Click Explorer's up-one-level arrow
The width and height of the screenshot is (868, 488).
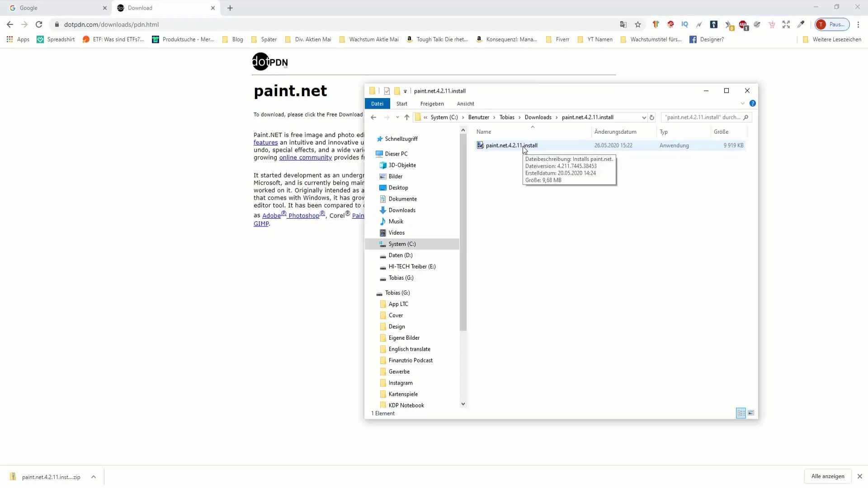407,117
